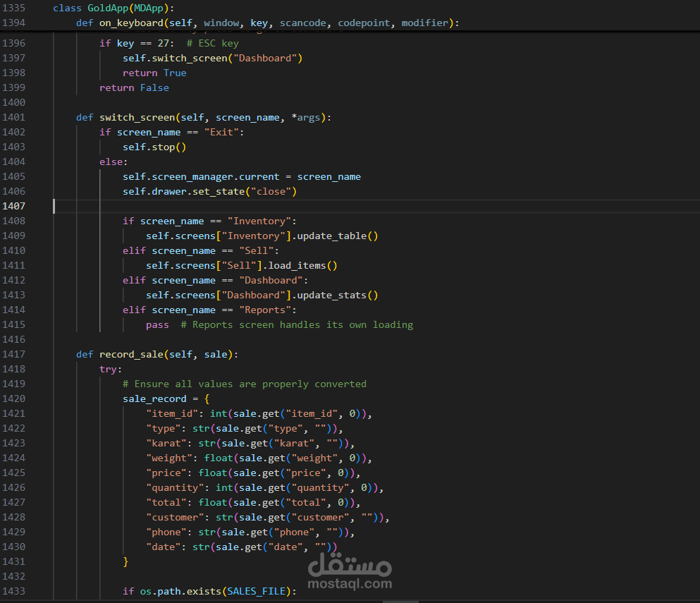Select line number 1335 in sticky header
The height and width of the screenshot is (603, 700).
(14, 8)
